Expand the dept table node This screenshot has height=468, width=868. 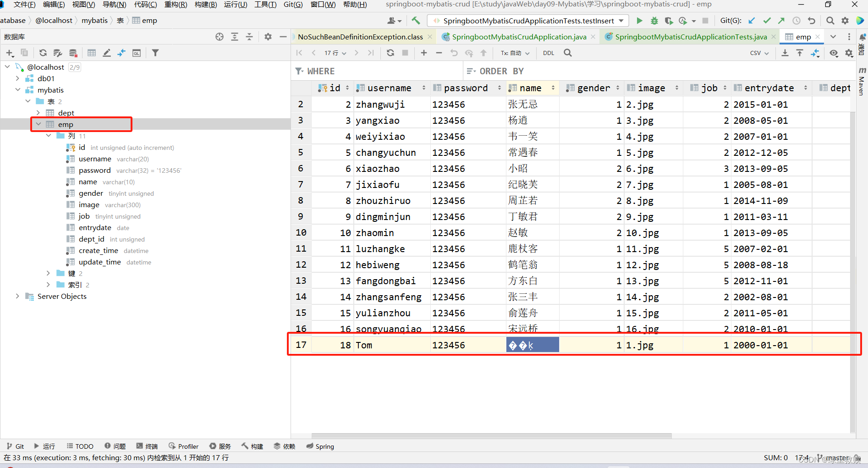click(x=38, y=112)
